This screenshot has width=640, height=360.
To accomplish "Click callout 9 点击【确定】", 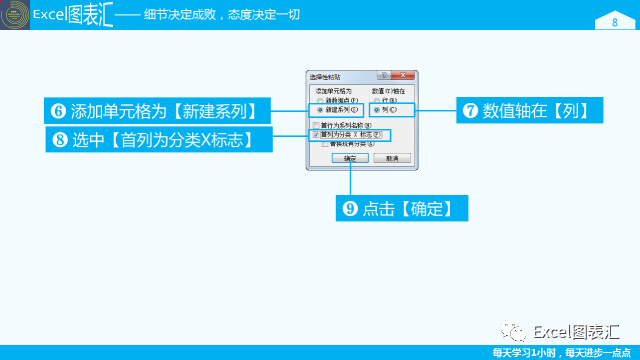I will pyautogui.click(x=402, y=208).
